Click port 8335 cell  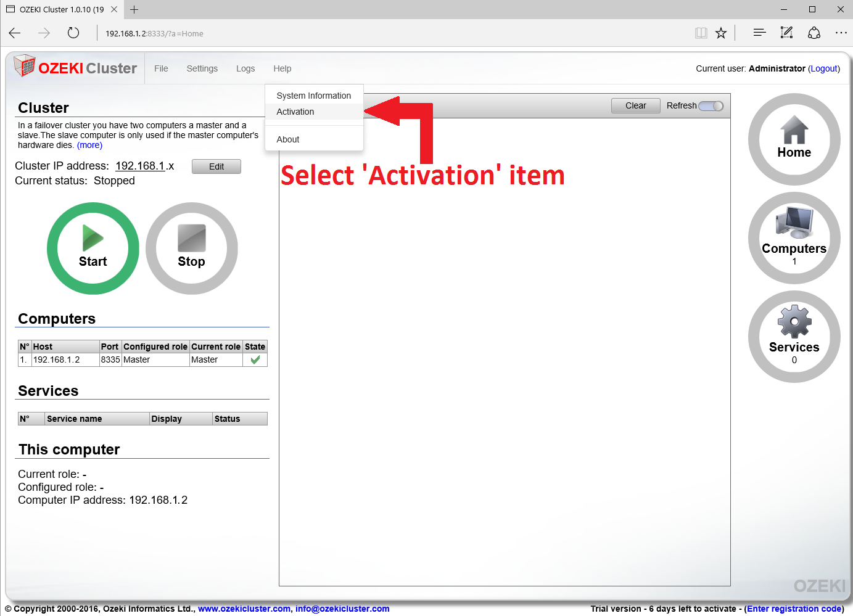tap(110, 359)
